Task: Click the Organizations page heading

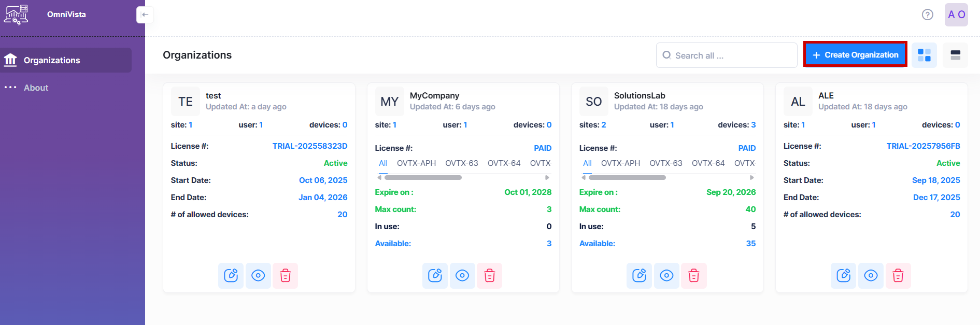Action: [197, 55]
